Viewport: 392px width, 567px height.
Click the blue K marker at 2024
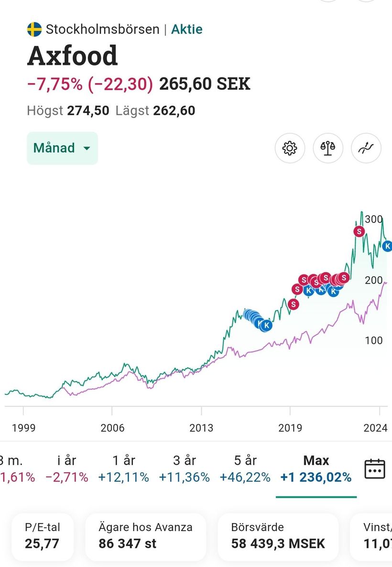[387, 247]
